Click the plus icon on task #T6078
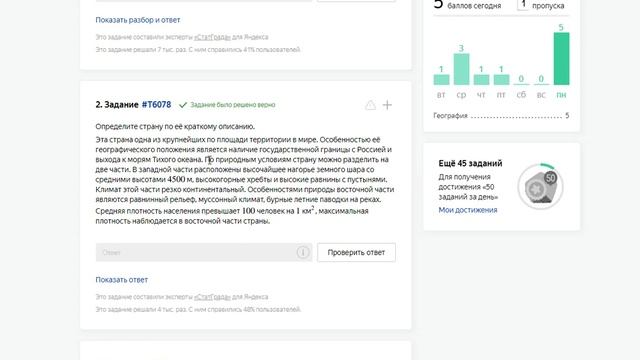Image resolution: width=640 pixels, height=360 pixels. tap(387, 105)
